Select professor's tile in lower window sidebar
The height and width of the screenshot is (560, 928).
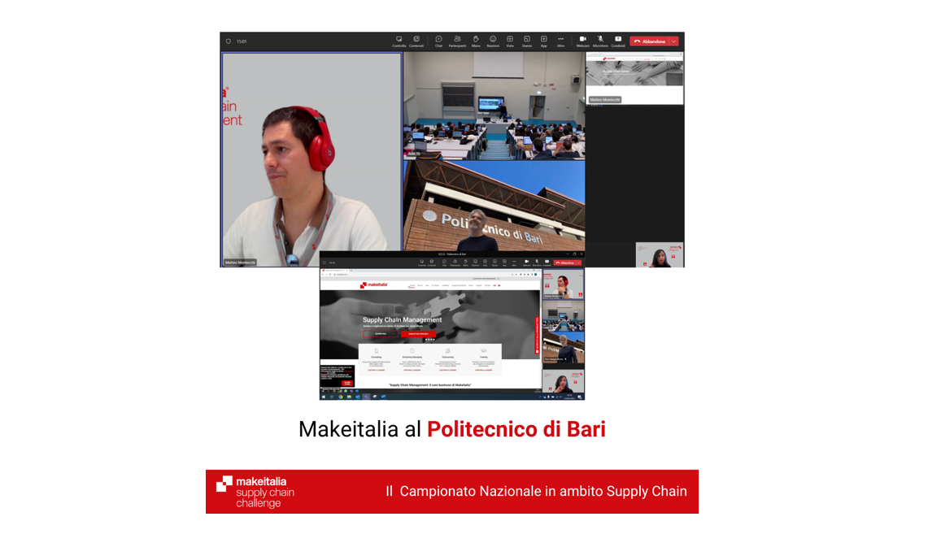[564, 346]
